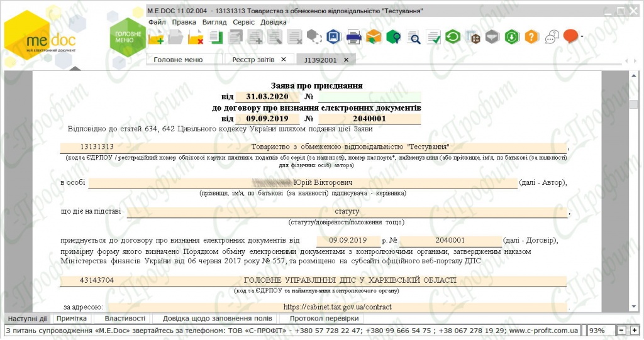Click the grey hexagon transform icon
The height and width of the screenshot is (340, 644).
pyautogui.click(x=314, y=37)
